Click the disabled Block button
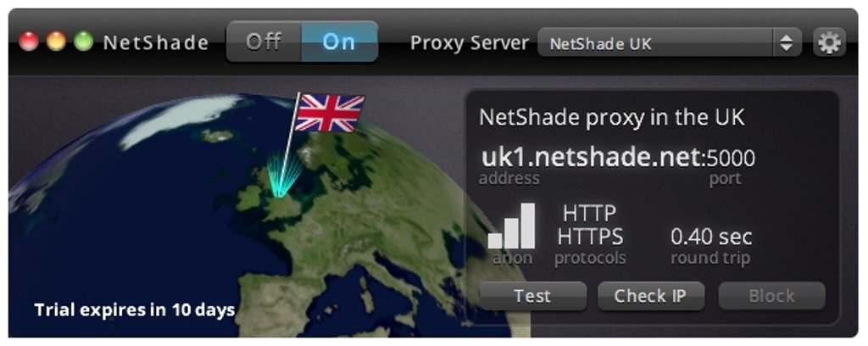Image resolution: width=868 pixels, height=346 pixels. pyautogui.click(x=771, y=296)
